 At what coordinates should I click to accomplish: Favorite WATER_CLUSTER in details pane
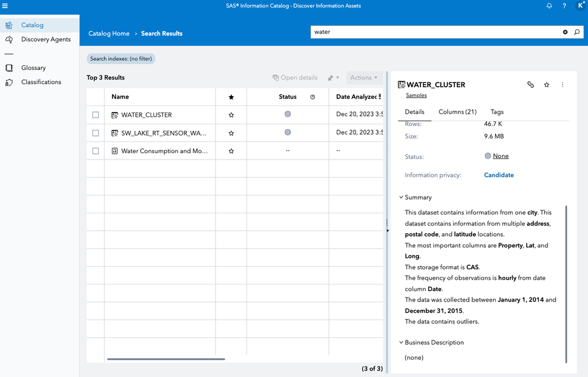point(546,85)
